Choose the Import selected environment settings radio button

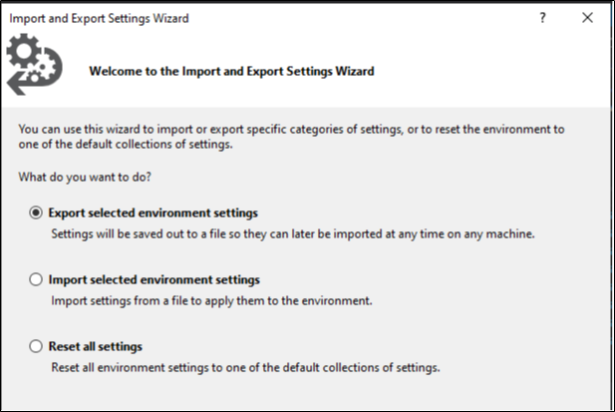37,280
